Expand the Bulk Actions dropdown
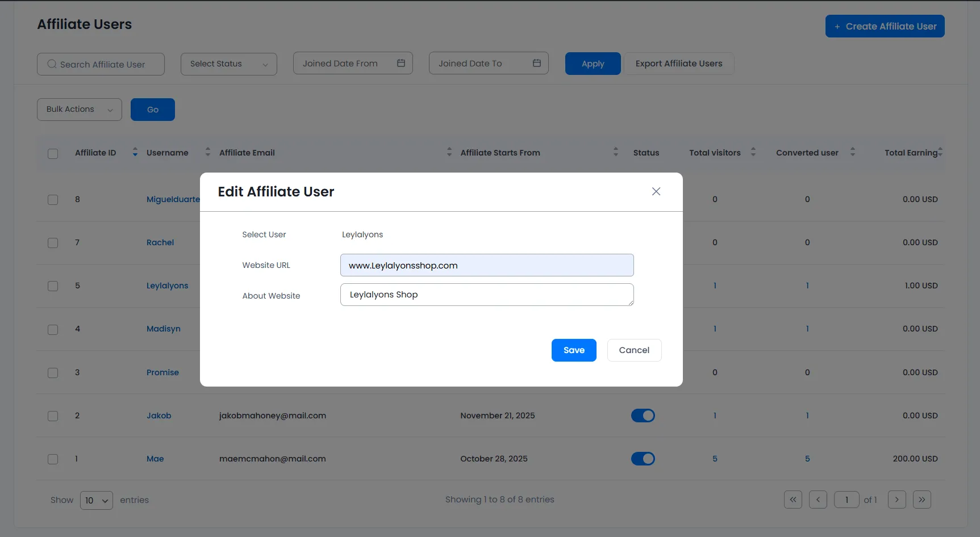The height and width of the screenshot is (537, 980). (79, 109)
